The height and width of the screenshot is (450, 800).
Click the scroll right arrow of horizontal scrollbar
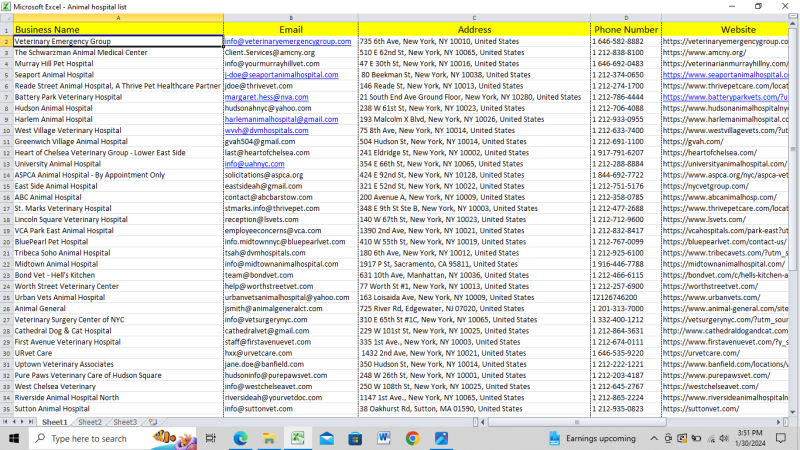pos(779,422)
